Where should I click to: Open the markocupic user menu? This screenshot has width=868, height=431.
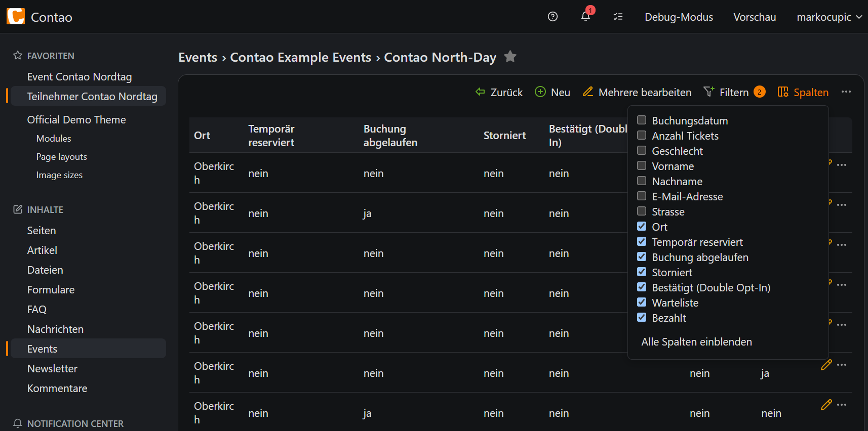coord(829,17)
